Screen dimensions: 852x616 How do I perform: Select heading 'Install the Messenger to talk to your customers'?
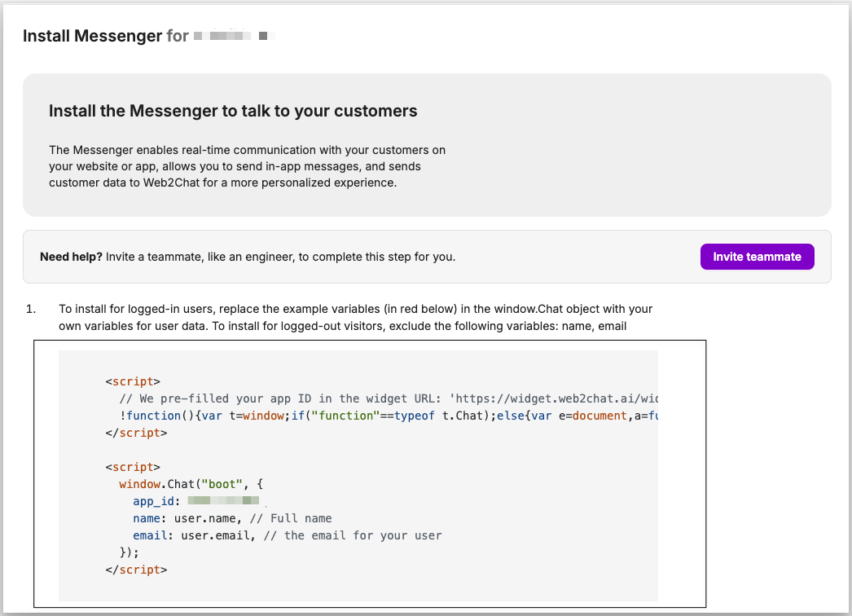pos(233,111)
